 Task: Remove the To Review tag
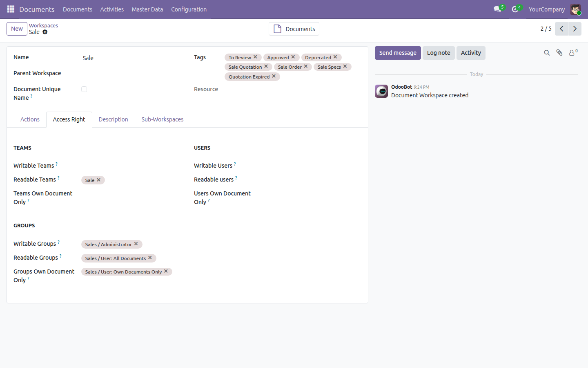point(255,57)
